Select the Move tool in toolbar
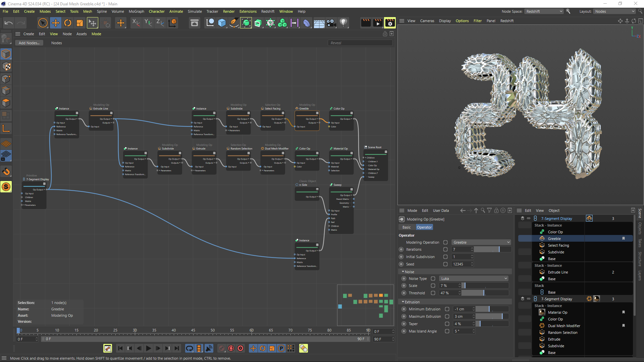 pyautogui.click(x=56, y=23)
